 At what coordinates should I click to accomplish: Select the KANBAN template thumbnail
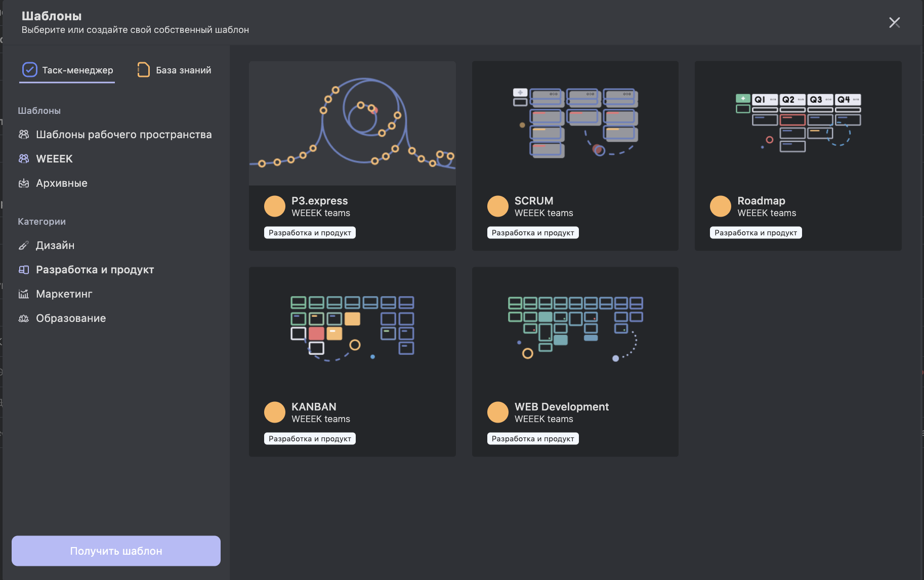[x=352, y=329]
